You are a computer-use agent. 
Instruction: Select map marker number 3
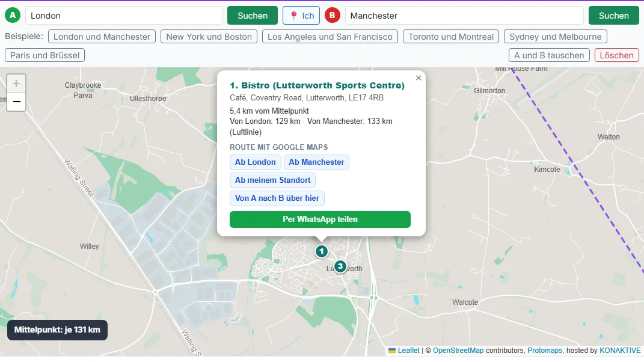[x=340, y=266]
